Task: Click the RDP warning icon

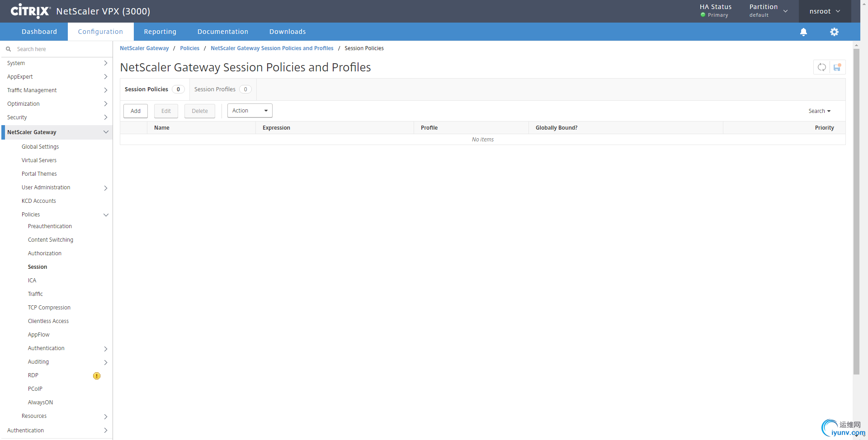Action: coord(97,376)
